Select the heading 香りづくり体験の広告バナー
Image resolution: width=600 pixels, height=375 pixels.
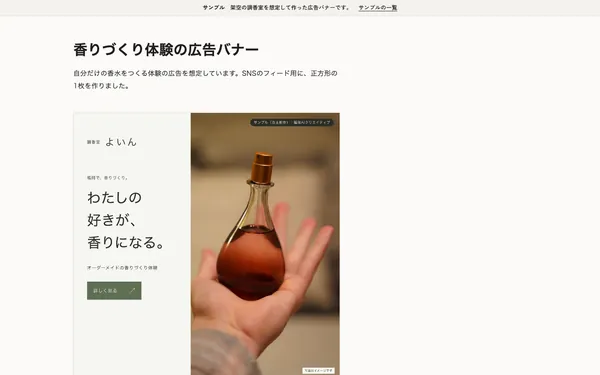tap(166, 50)
